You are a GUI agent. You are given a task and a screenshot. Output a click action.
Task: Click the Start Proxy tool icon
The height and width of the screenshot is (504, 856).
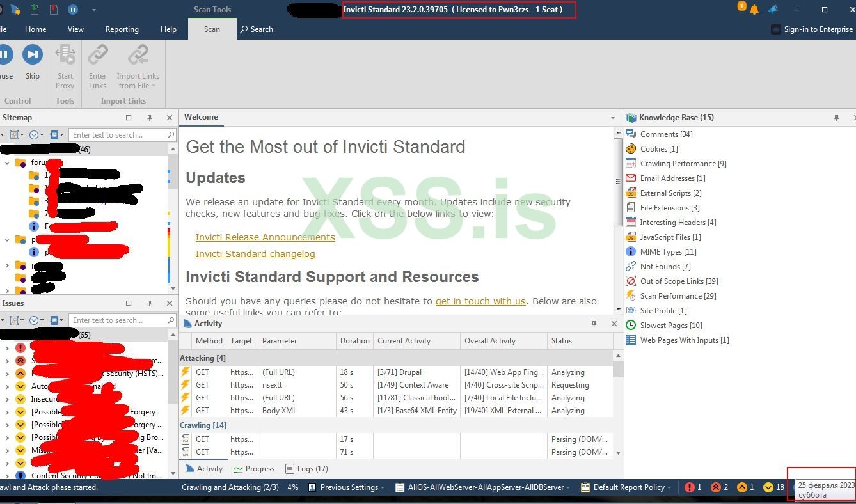65,55
